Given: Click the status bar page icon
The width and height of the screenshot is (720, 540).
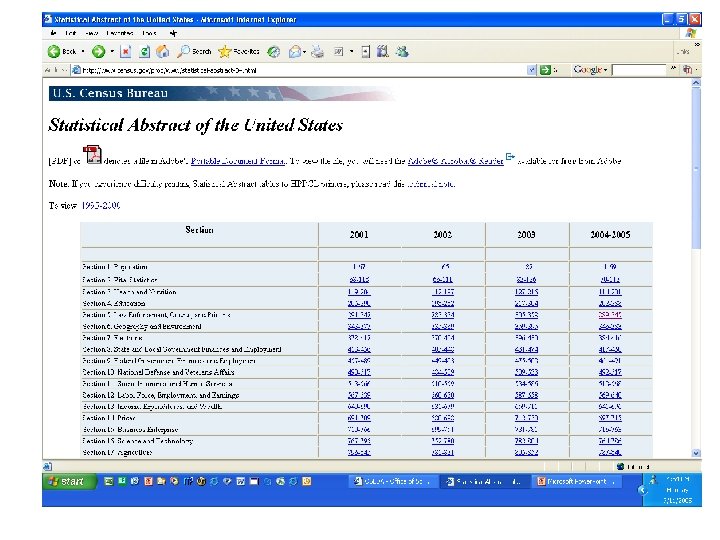Looking at the screenshot, I should coord(47,467).
